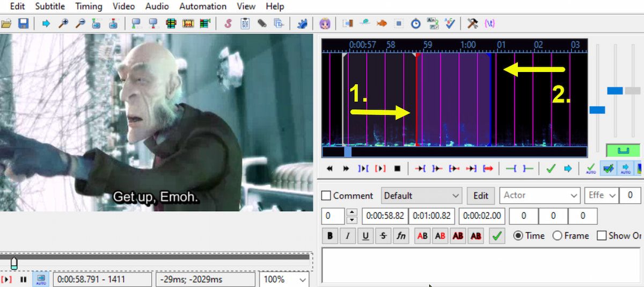This screenshot has height=287, width=644.
Task: Click the Edit style button
Action: [480, 196]
